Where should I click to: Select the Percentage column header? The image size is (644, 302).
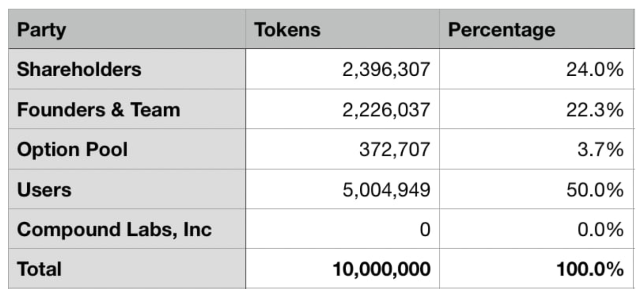(537, 29)
